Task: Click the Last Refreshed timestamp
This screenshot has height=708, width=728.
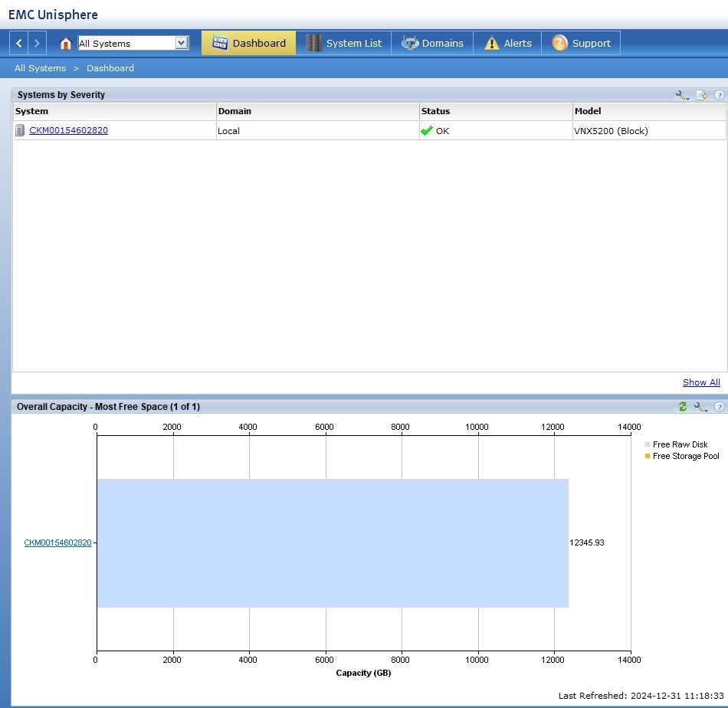Action: (641, 696)
